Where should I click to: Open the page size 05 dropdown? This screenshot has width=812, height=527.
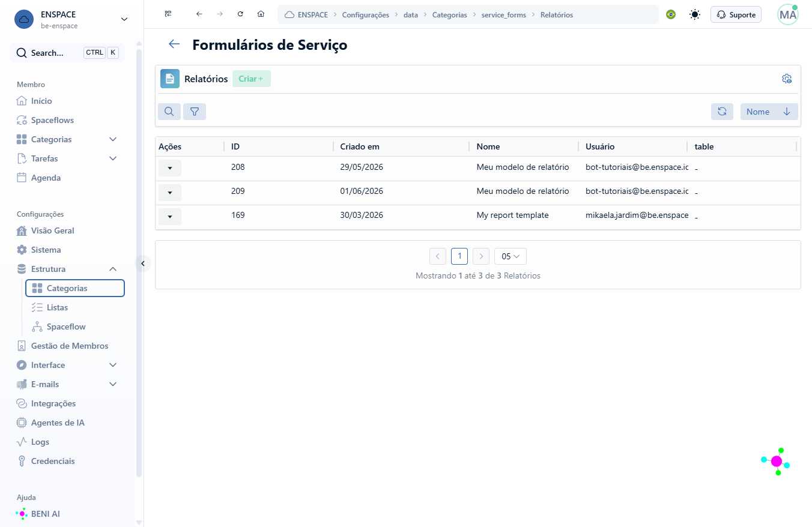click(511, 256)
